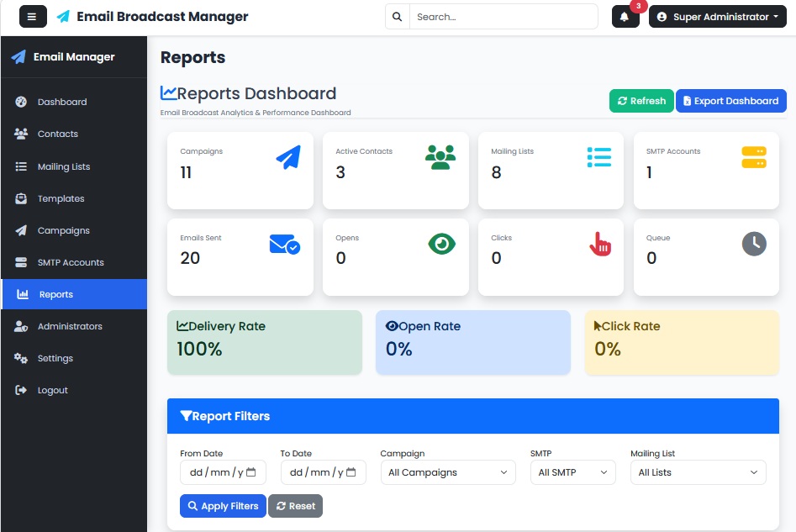The height and width of the screenshot is (532, 796).
Task: Open Settings in the sidebar
Action: 74,358
